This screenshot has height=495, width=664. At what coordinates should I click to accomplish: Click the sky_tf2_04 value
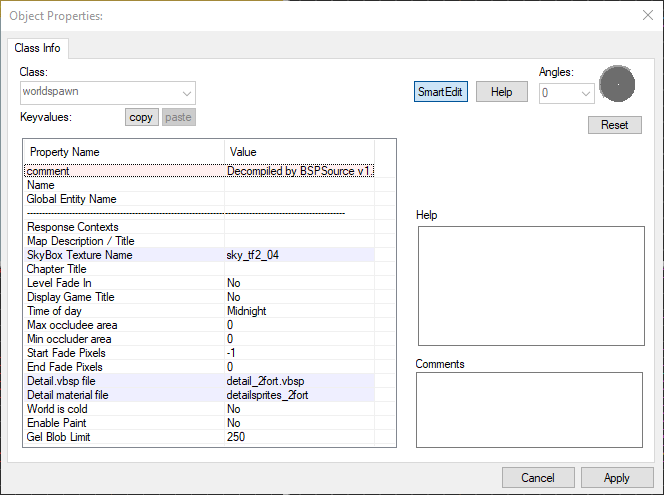click(253, 255)
